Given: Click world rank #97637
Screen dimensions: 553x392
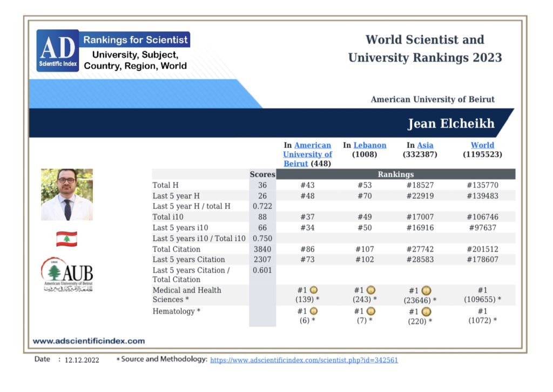Looking at the screenshot, I should tap(482, 228).
